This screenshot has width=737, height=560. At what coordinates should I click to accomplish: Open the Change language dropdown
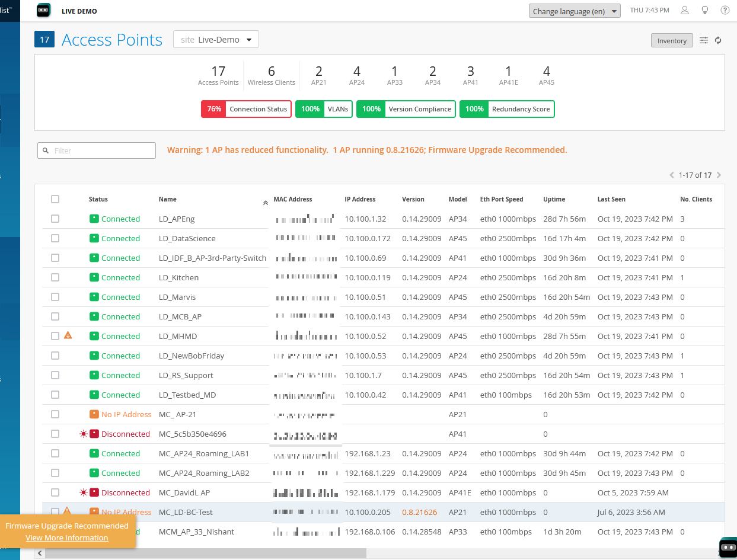click(x=574, y=11)
